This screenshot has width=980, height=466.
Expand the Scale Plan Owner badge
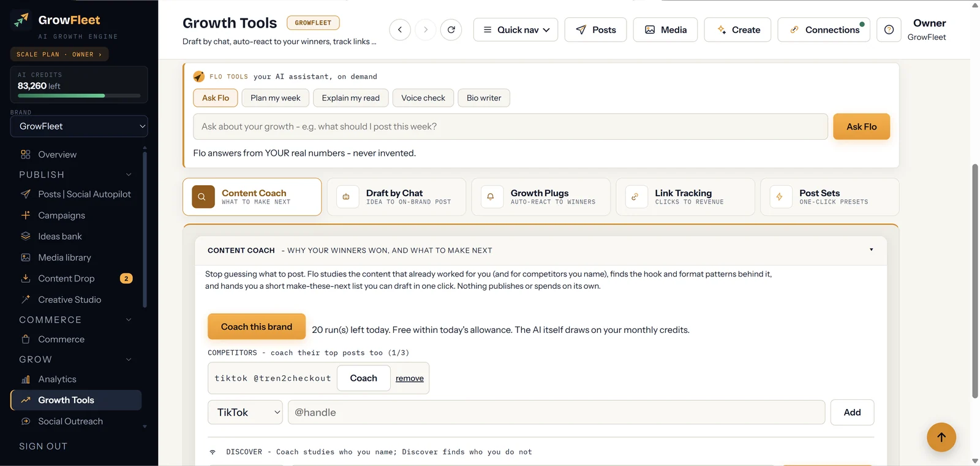59,55
